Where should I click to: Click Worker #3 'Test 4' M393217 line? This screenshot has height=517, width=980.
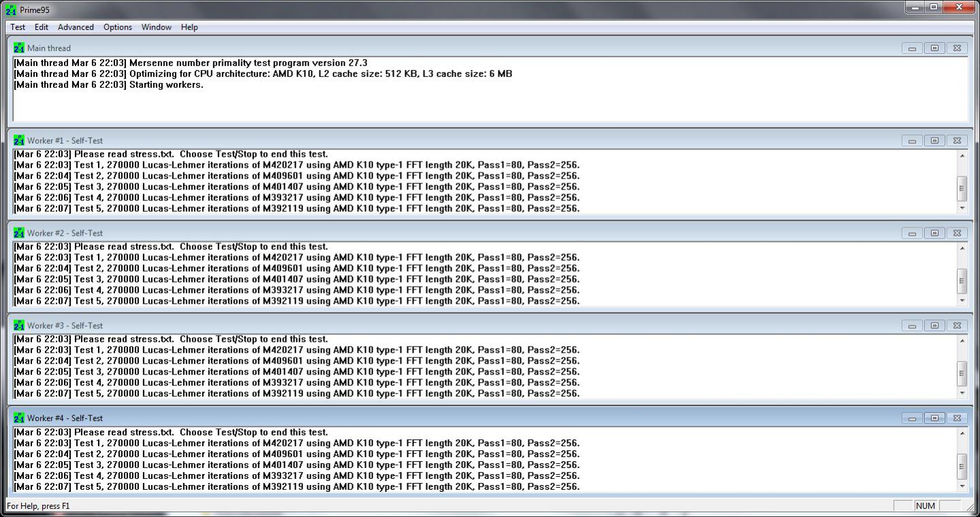coord(297,382)
